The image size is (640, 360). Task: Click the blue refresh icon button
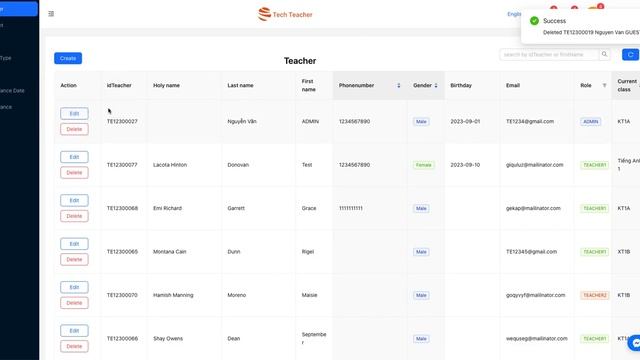tap(630, 54)
